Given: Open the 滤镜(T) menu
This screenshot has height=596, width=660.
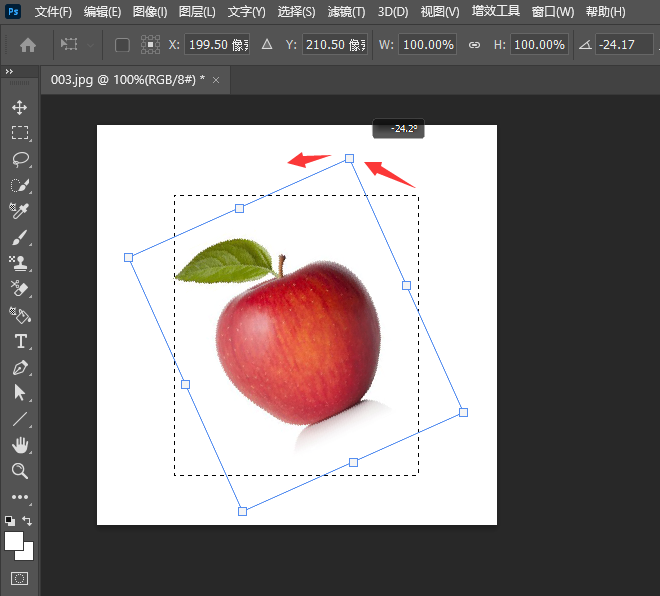Looking at the screenshot, I should point(346,12).
